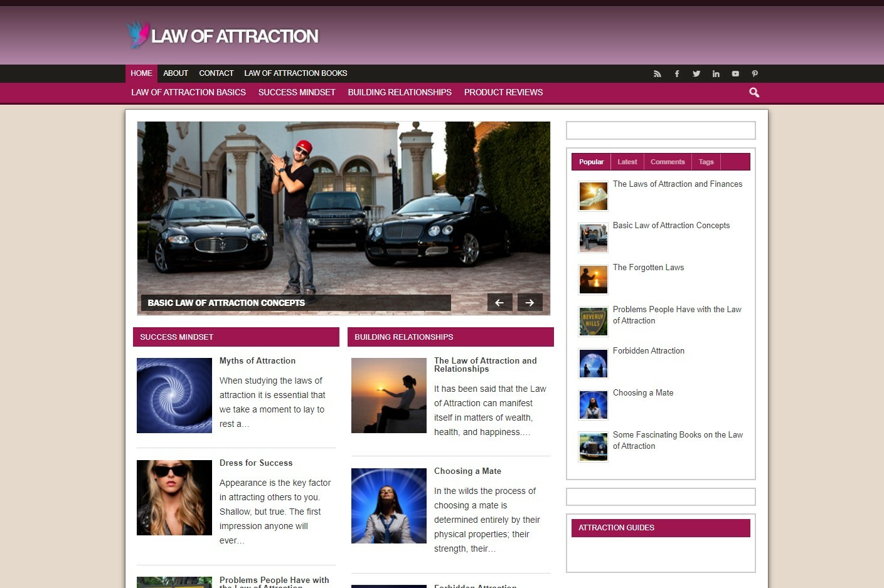
Task: Click thumbnail beside The Forgotten Laws
Action: pos(594,280)
